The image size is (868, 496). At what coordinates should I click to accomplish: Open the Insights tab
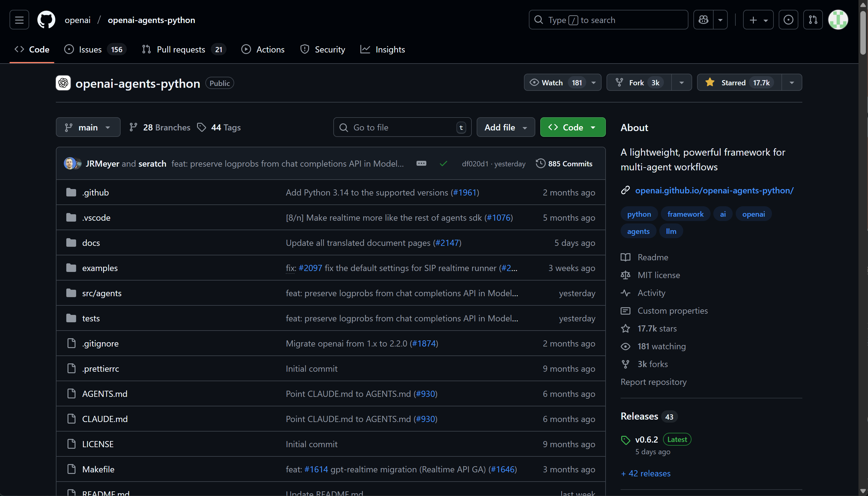click(x=382, y=49)
